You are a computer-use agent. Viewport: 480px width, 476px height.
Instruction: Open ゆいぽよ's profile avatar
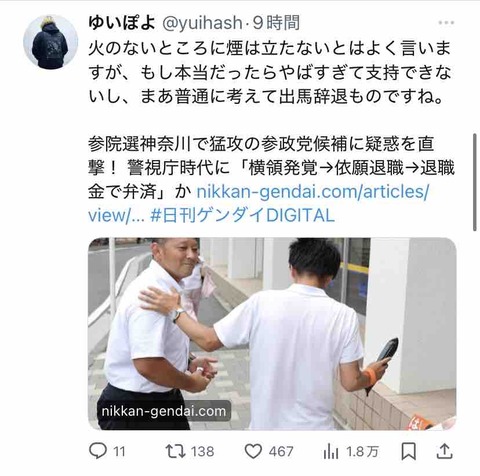(x=50, y=42)
